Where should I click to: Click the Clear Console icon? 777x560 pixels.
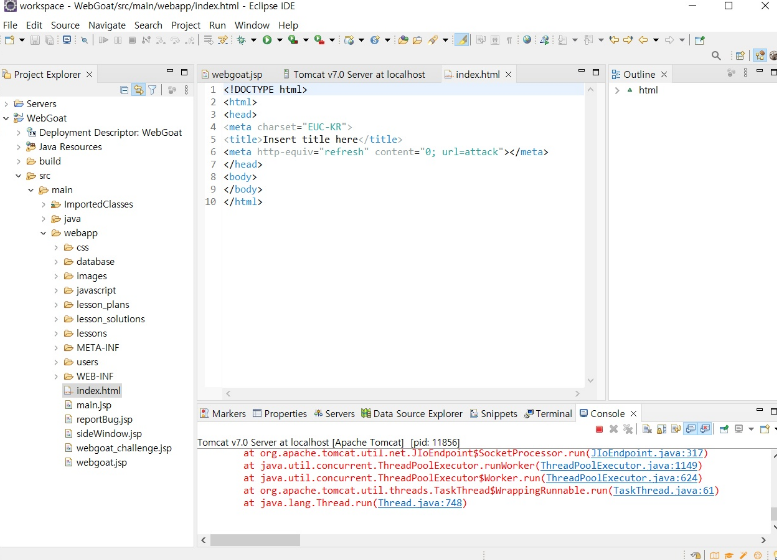(647, 429)
